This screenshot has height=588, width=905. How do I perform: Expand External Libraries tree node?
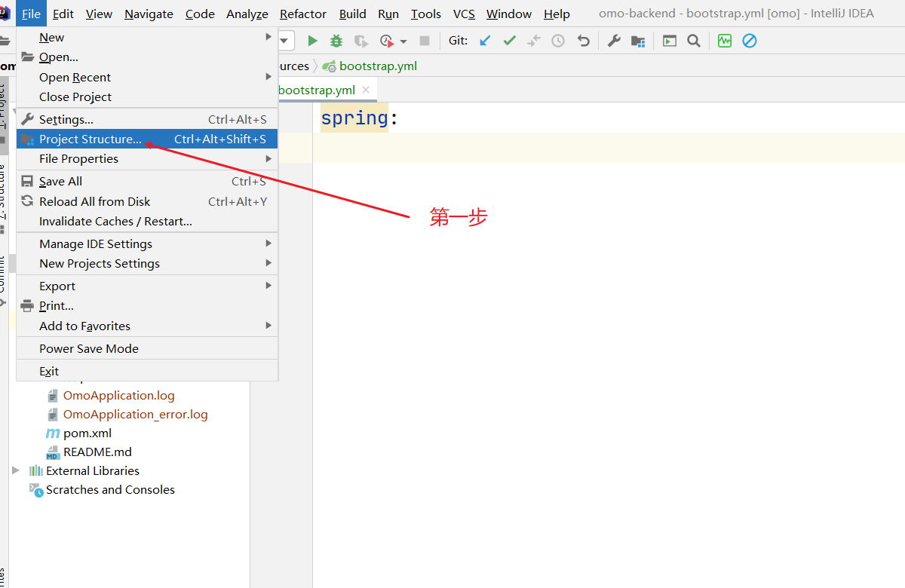(x=16, y=470)
